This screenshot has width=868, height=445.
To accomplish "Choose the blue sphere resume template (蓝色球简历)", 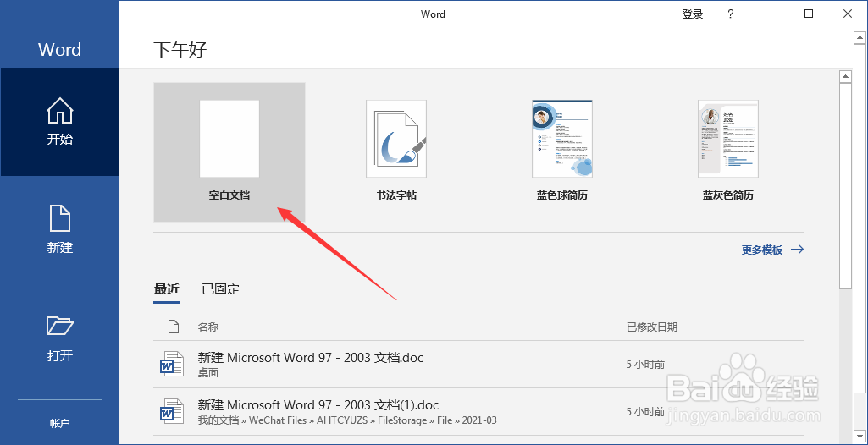I will click(x=562, y=152).
